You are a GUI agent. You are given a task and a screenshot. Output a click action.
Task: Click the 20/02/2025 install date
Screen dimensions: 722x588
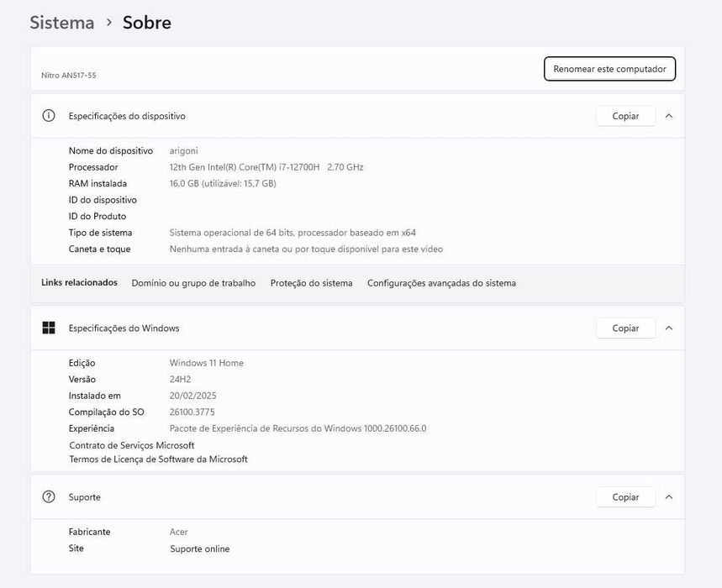click(193, 396)
